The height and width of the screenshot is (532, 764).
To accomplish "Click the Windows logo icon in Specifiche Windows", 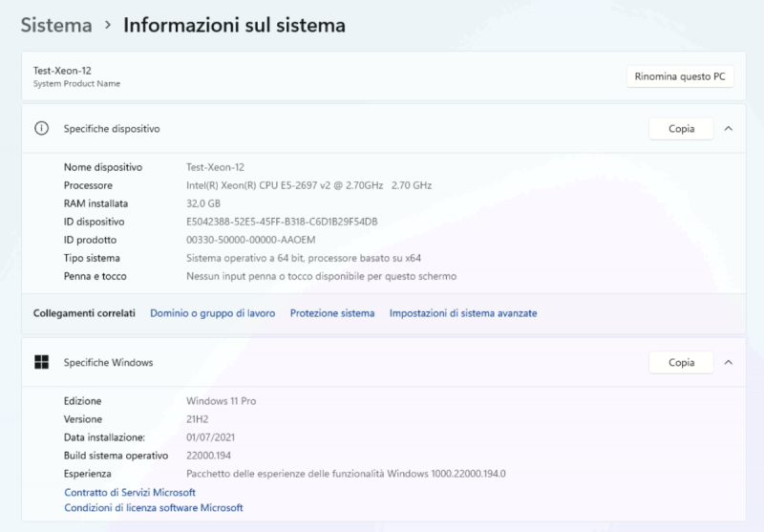I will (x=41, y=363).
